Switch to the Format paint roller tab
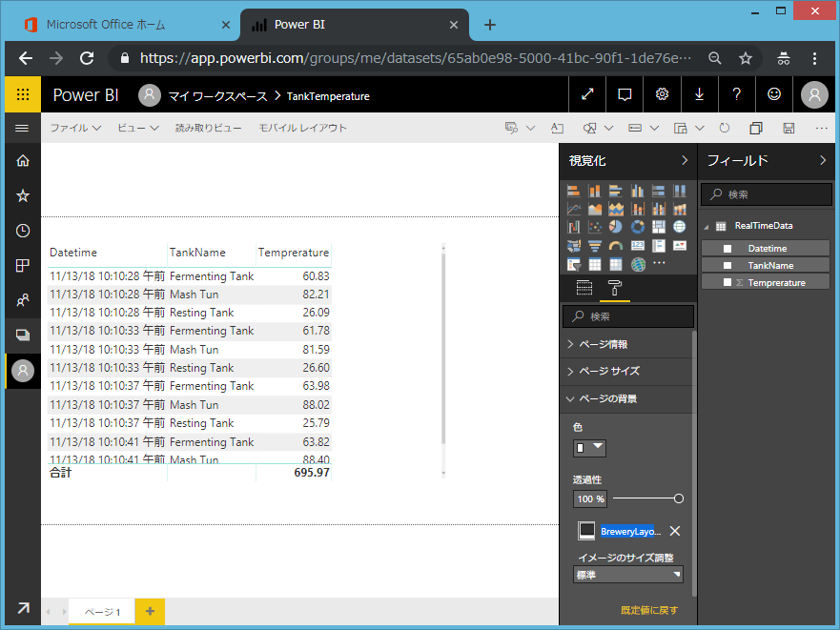This screenshot has width=840, height=630. coord(615,288)
